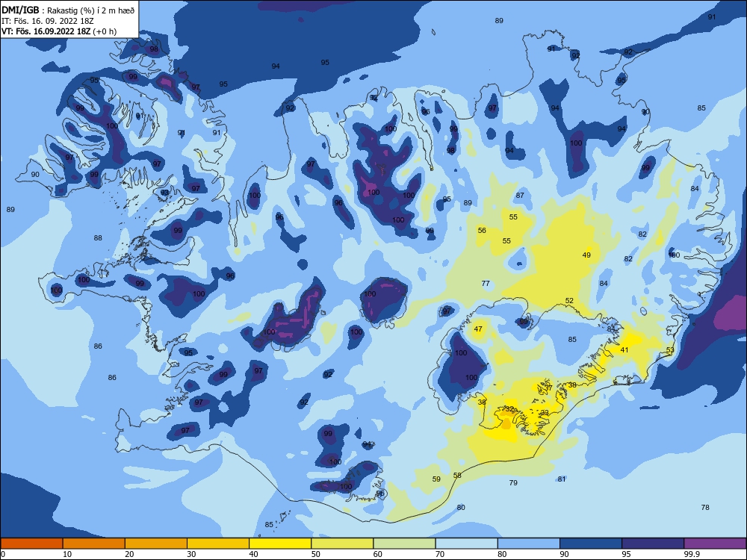Click the yellow-green 60–70 legend swatch

click(404, 544)
